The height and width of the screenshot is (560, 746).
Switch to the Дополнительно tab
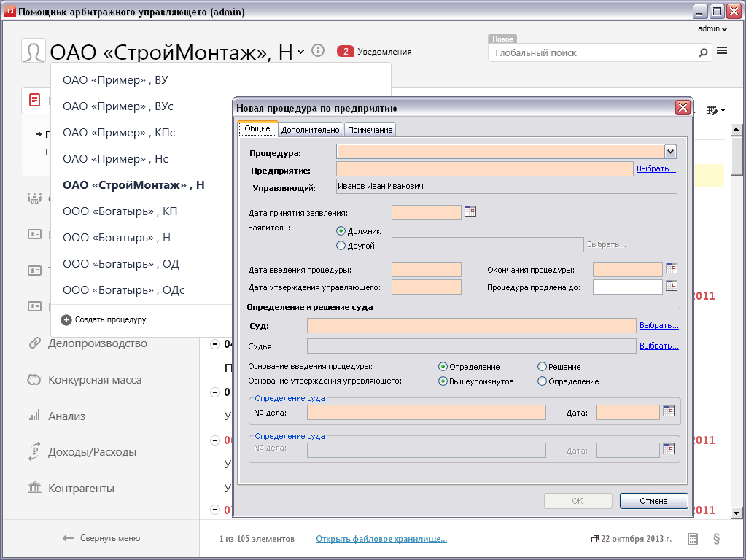[310, 130]
